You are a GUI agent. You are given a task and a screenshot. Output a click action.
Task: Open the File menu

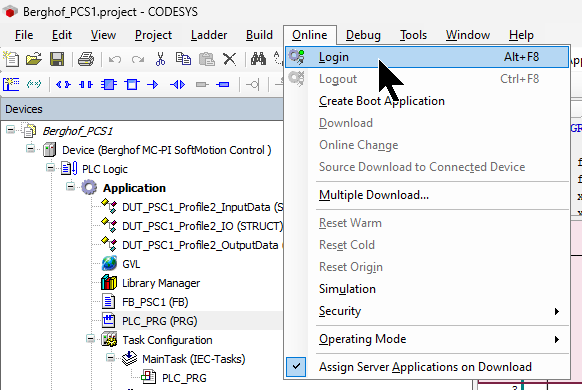click(x=24, y=35)
